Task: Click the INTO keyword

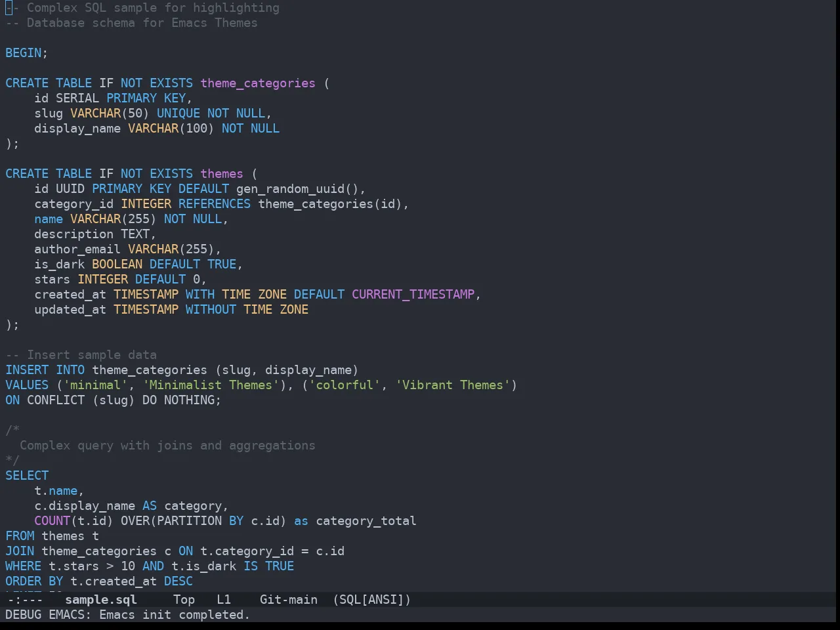Action: (70, 370)
